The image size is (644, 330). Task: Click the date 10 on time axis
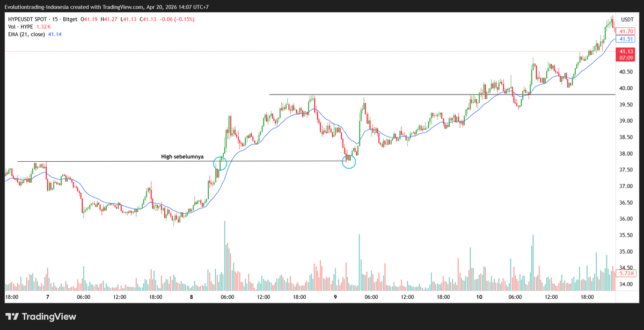(479, 297)
